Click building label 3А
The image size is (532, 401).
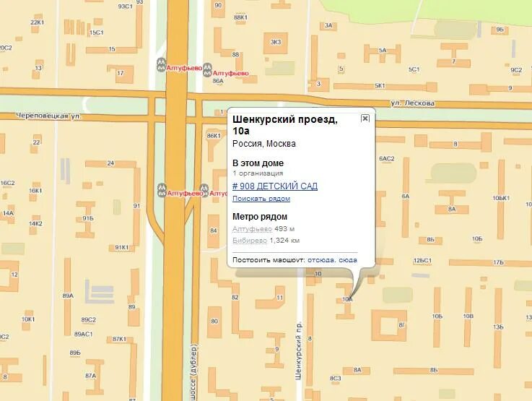coord(328,25)
